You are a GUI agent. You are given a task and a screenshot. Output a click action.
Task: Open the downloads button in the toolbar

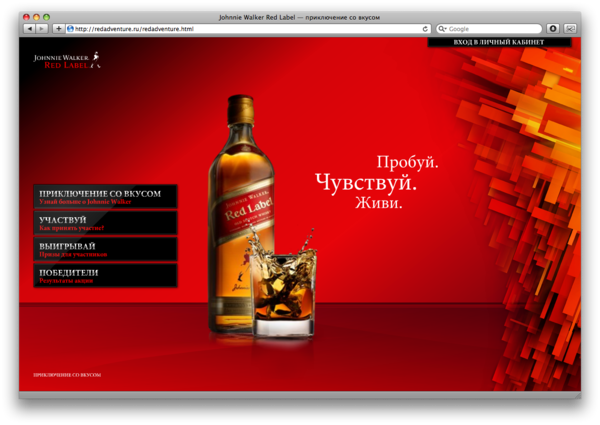click(x=553, y=29)
